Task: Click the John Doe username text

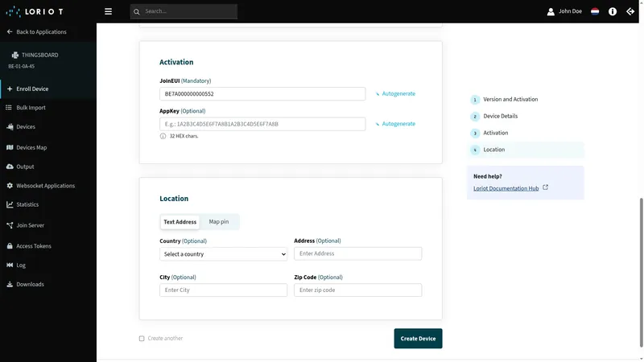Action: (x=570, y=11)
